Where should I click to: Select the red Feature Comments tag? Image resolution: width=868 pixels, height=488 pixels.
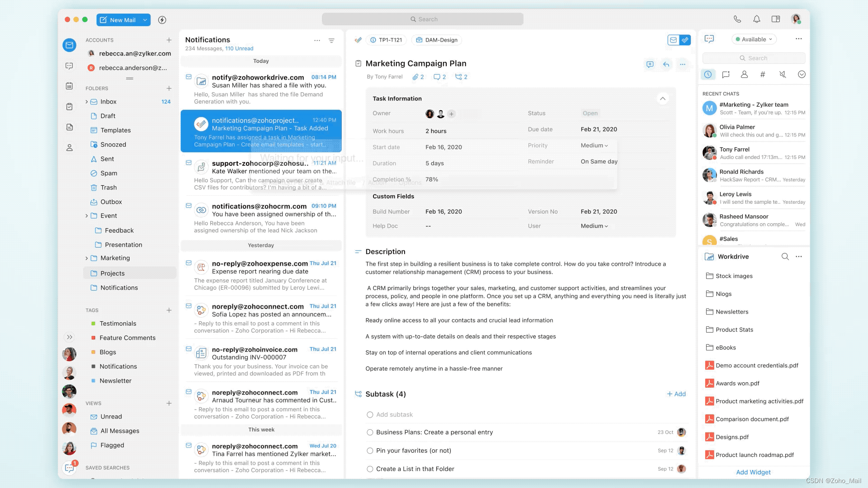127,338
